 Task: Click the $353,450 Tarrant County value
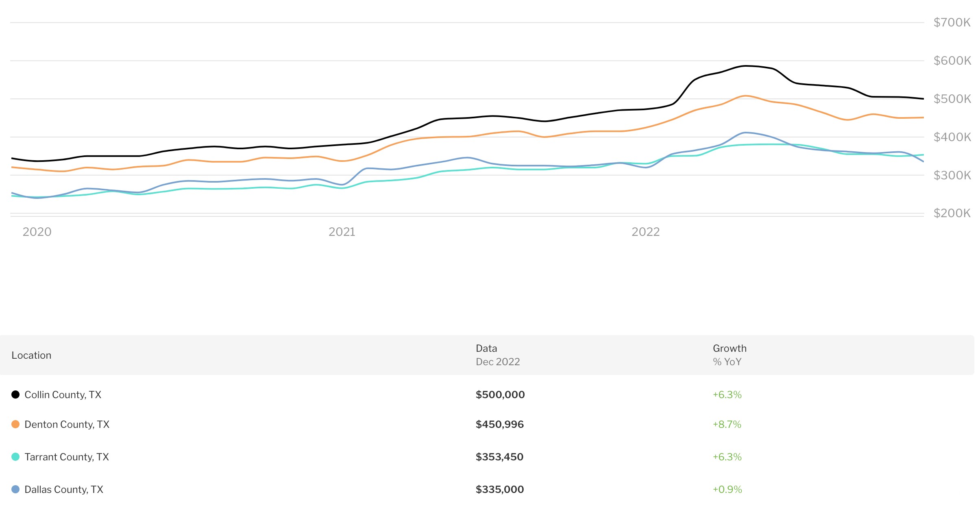[x=499, y=457]
